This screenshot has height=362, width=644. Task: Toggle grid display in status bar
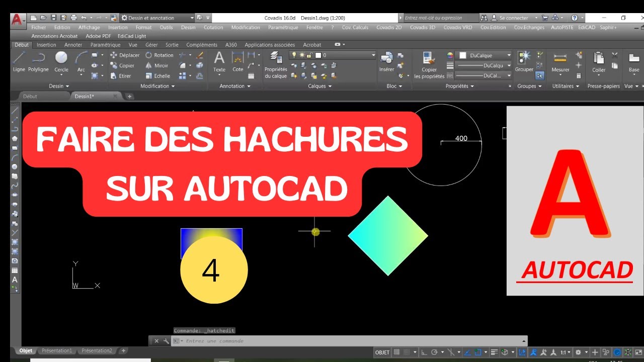(396, 352)
